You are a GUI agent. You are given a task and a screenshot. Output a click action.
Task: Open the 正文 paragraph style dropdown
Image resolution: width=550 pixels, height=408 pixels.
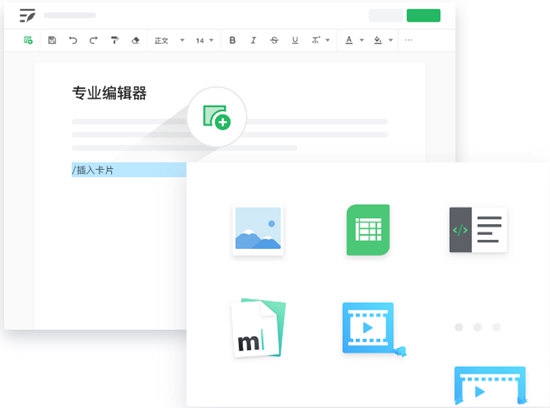point(169,40)
